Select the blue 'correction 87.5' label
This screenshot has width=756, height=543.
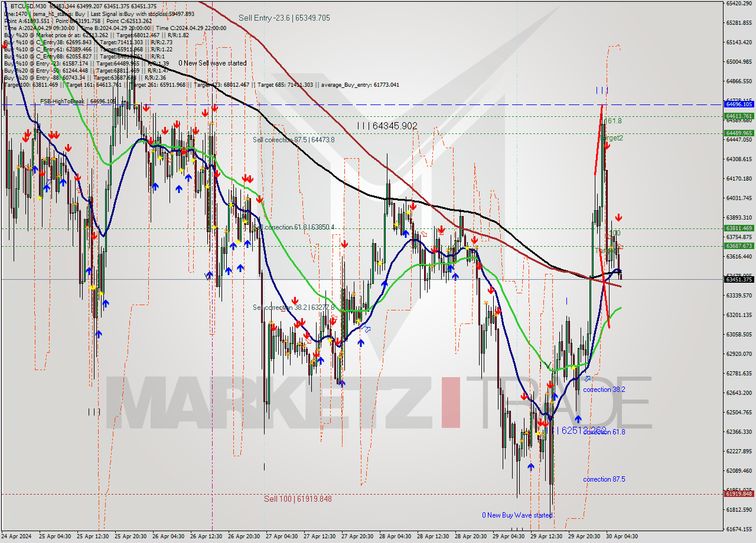[604, 479]
